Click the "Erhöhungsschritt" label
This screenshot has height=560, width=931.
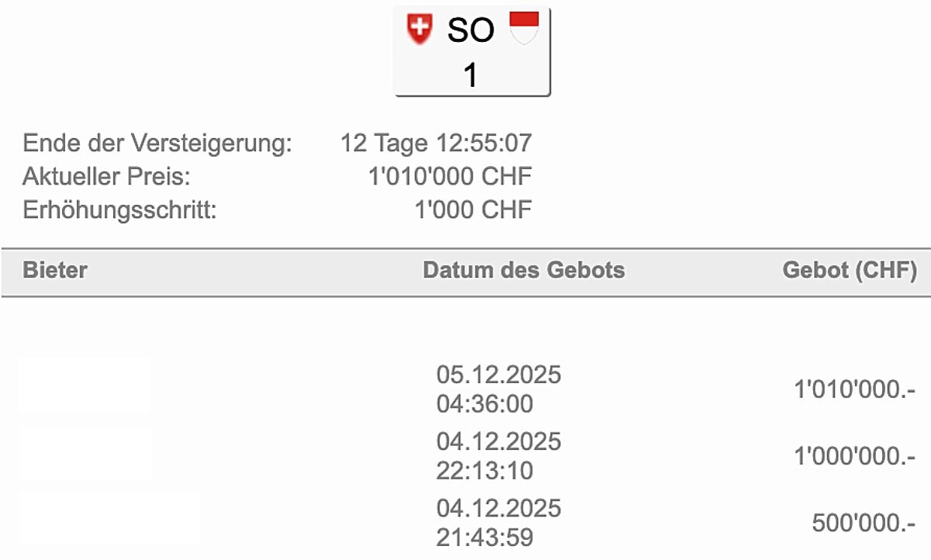(x=119, y=210)
